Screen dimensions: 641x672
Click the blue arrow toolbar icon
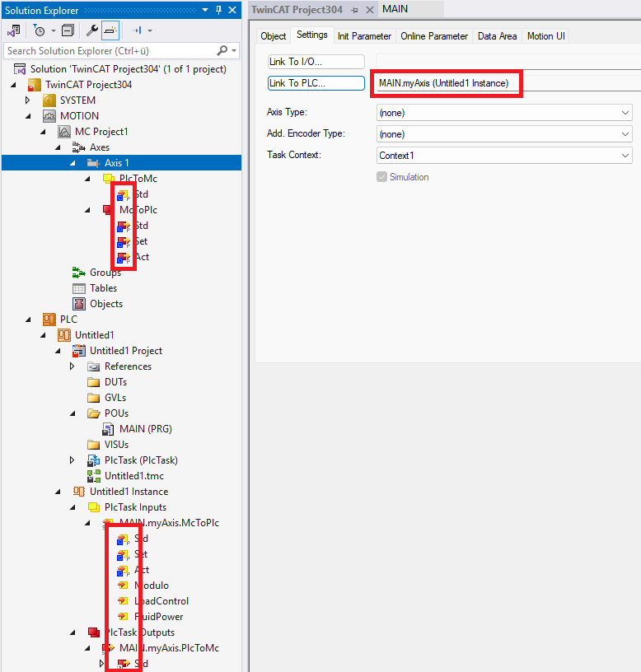pyautogui.click(x=137, y=30)
